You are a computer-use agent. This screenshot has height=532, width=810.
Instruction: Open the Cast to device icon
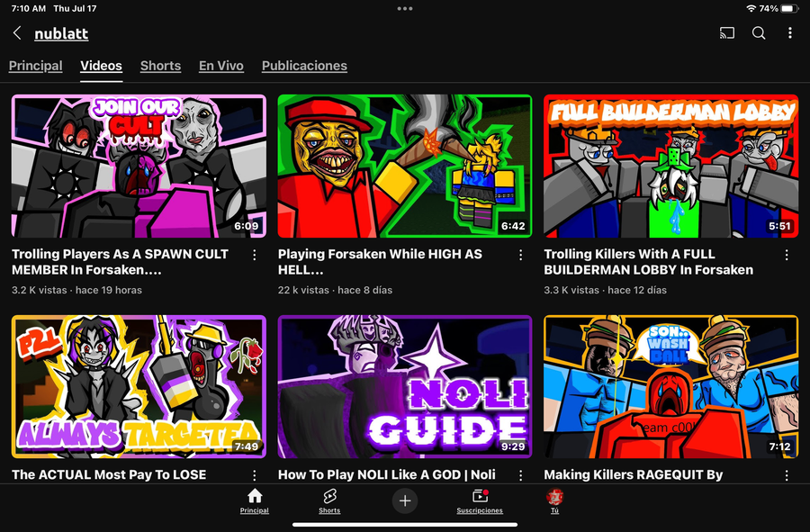click(727, 33)
